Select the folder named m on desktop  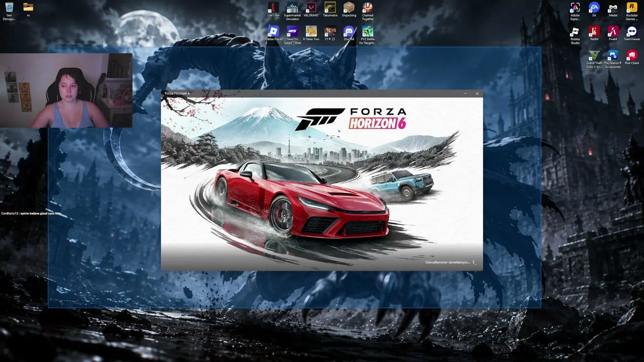coord(28,10)
